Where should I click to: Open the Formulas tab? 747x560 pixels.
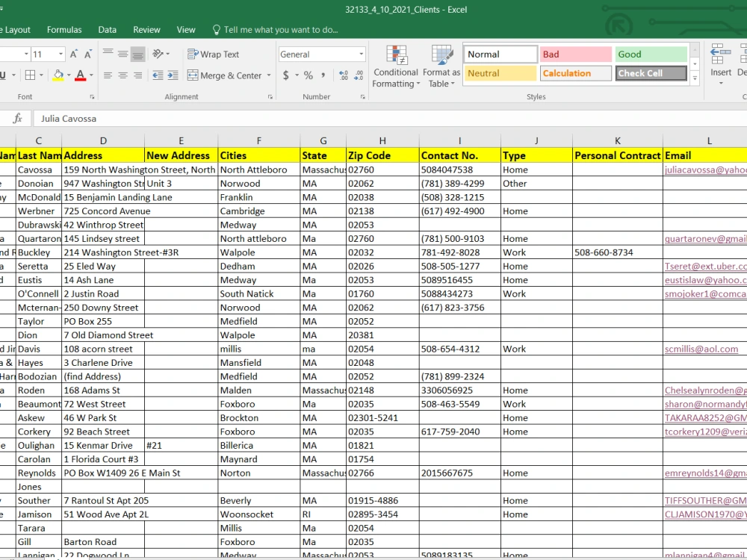click(64, 30)
